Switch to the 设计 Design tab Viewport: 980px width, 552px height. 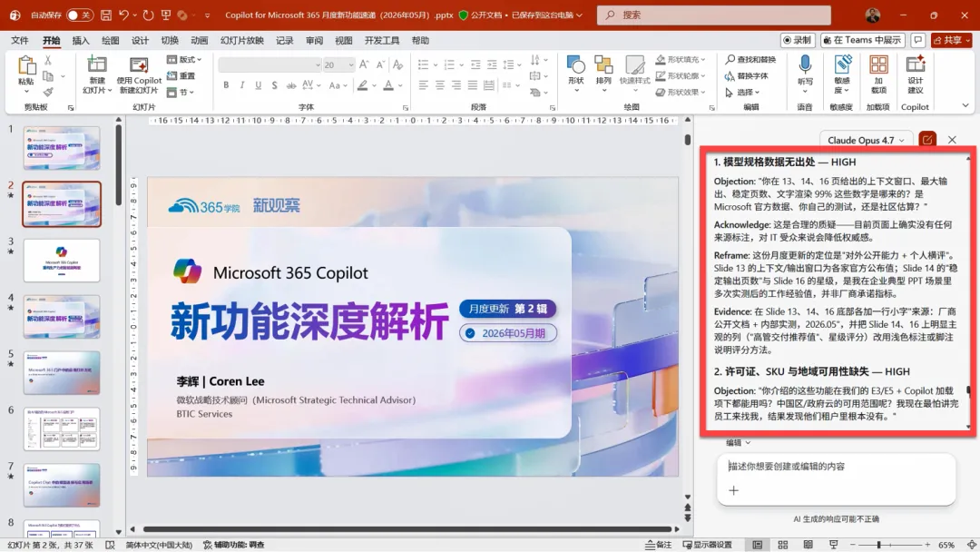coord(140,40)
